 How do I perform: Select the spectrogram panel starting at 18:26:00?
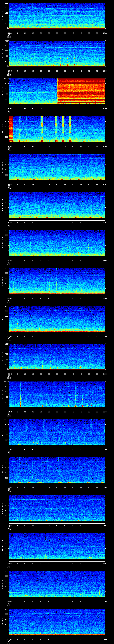57,470
